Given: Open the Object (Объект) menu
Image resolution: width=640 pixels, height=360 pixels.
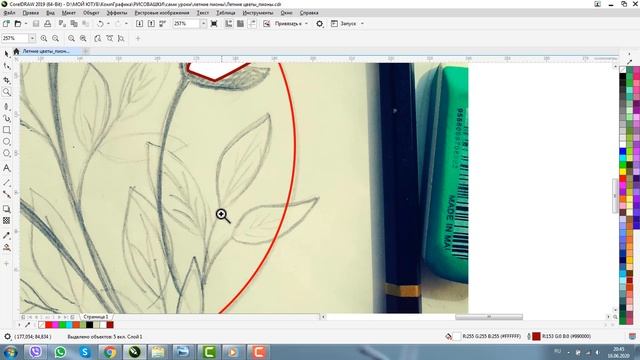Looking at the screenshot, I should (x=91, y=13).
